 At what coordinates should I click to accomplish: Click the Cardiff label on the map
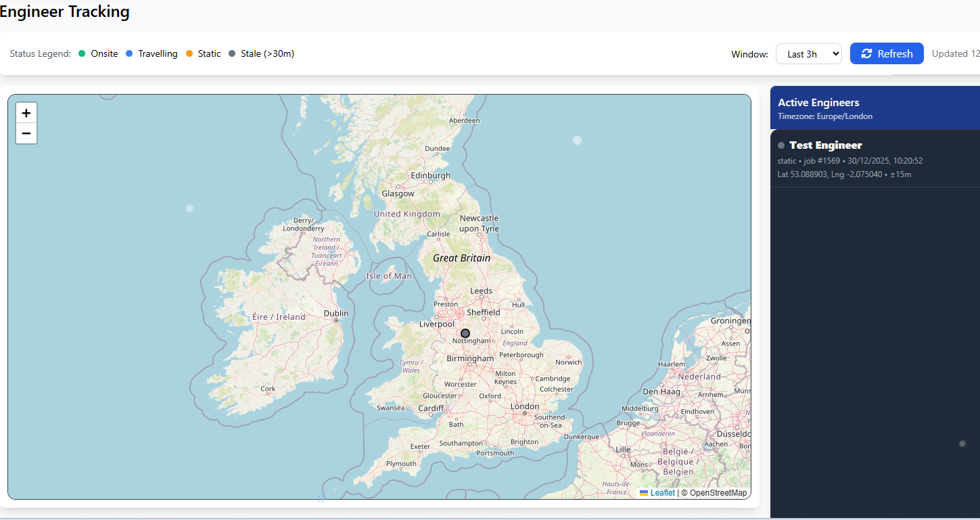coord(431,408)
